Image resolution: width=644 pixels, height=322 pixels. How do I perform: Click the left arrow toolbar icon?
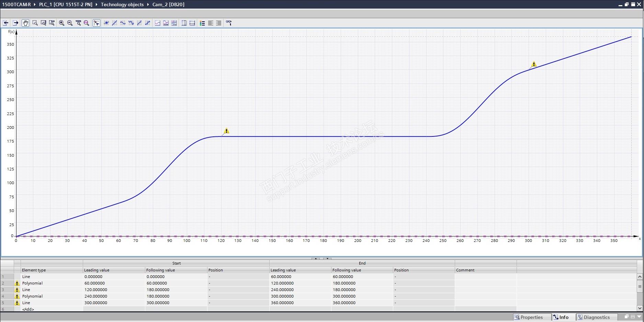[6, 23]
